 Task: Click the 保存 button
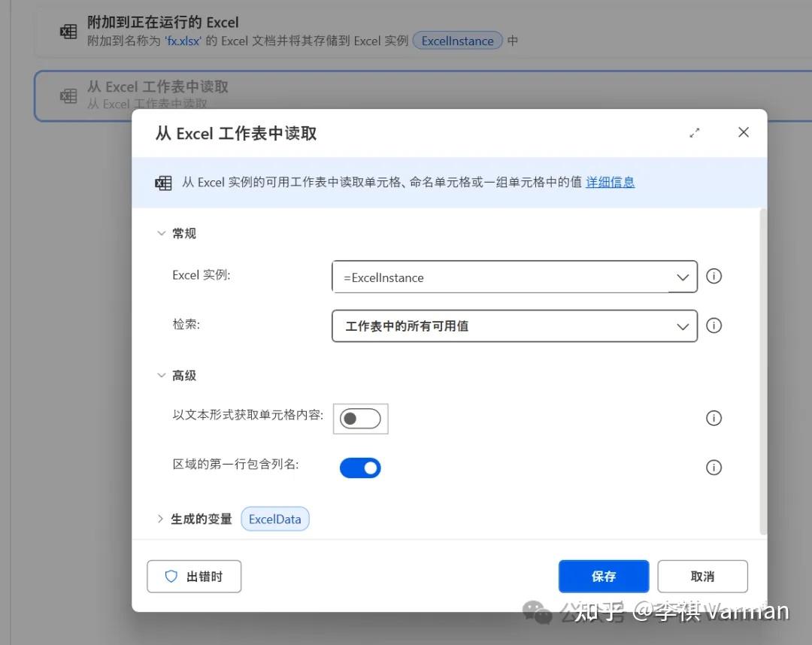604,576
